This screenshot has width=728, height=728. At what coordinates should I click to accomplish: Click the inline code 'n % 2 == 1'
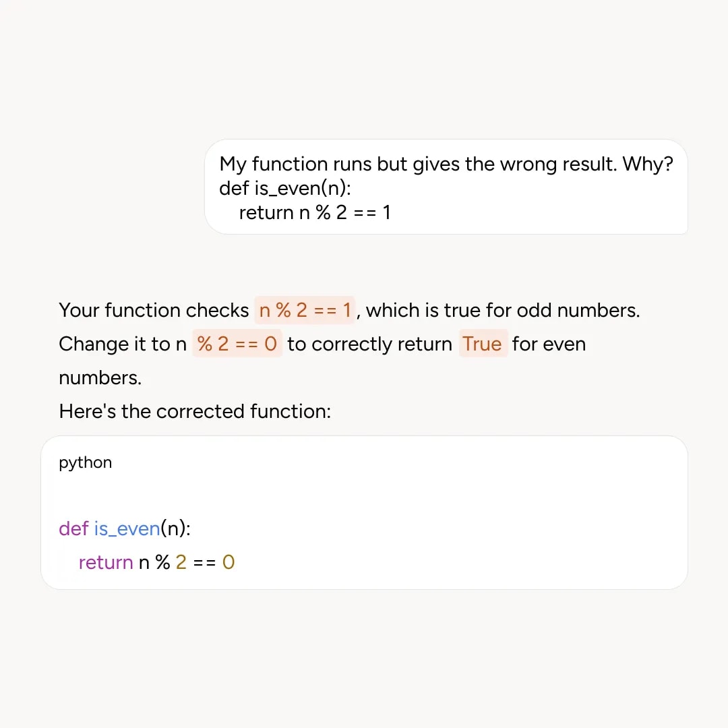(x=305, y=310)
